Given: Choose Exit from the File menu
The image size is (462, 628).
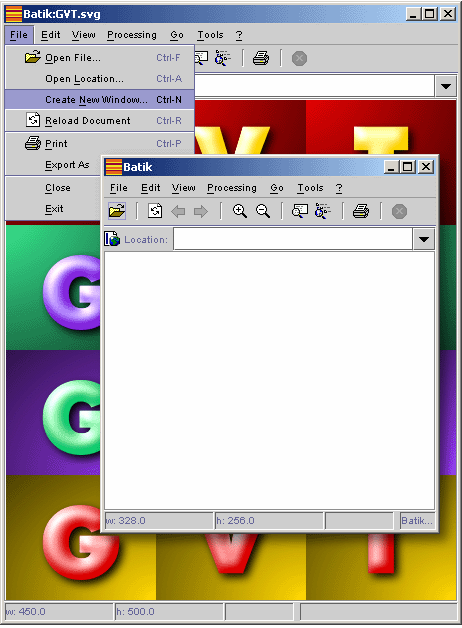Looking at the screenshot, I should point(53,209).
